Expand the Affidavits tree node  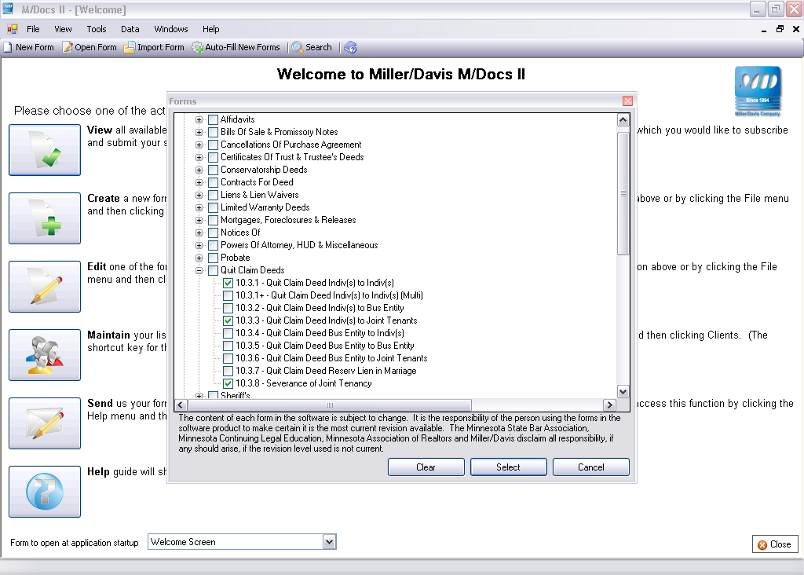(199, 120)
